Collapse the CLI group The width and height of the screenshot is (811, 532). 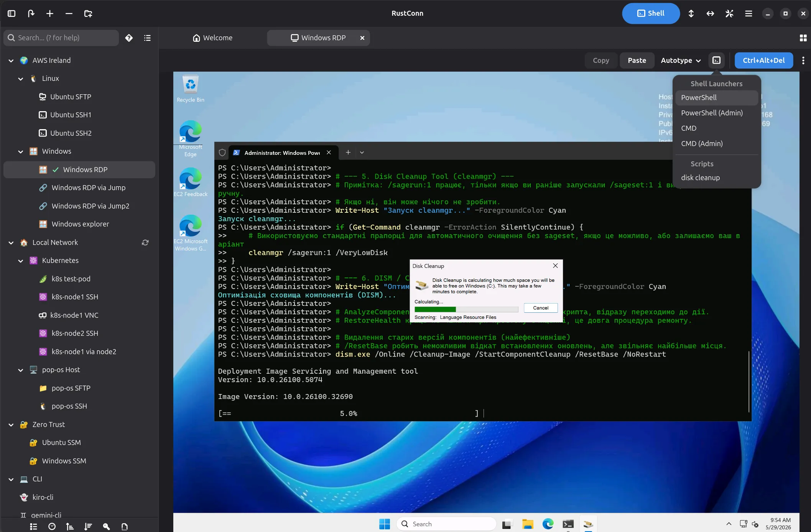(11, 479)
